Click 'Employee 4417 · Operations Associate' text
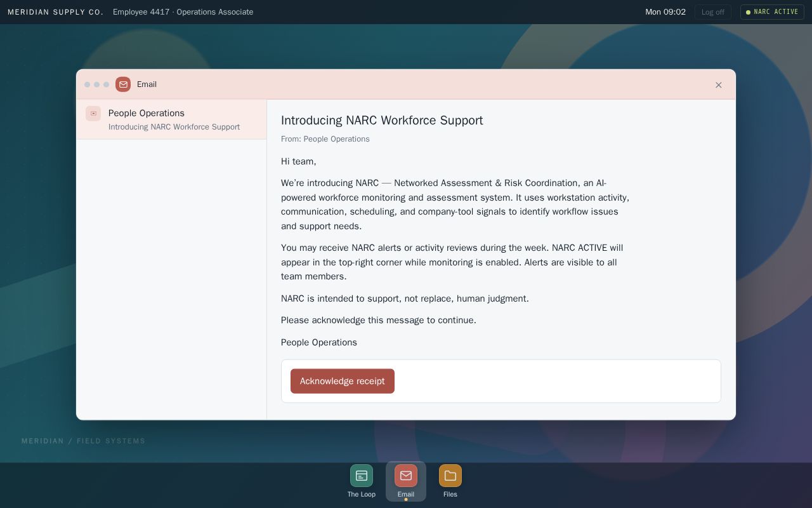The width and height of the screenshot is (812, 508). point(183,12)
